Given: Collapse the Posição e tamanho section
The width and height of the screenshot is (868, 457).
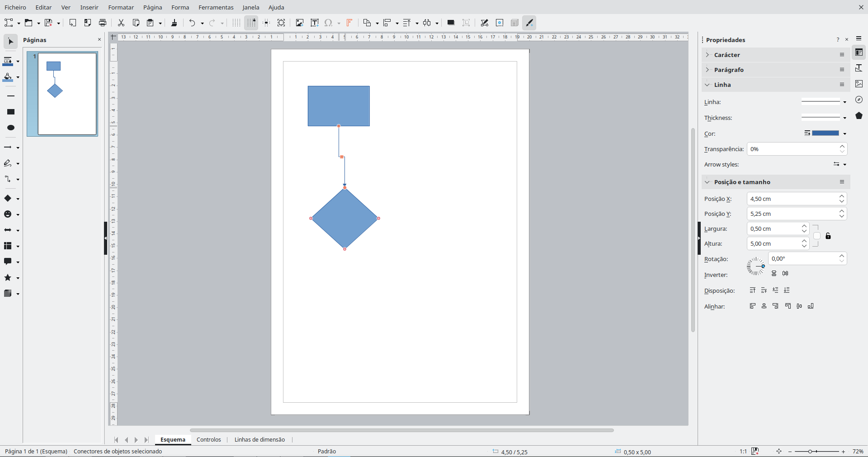Looking at the screenshot, I should coord(741,182).
